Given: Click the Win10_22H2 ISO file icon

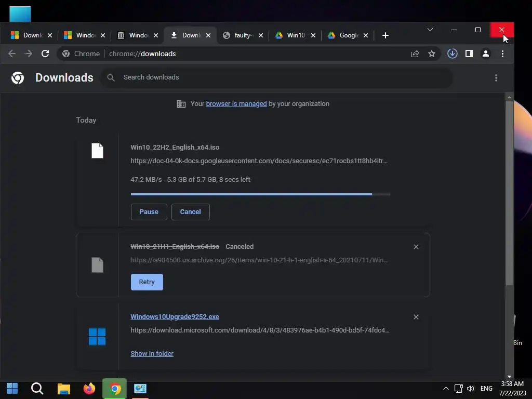Looking at the screenshot, I should 97,151.
